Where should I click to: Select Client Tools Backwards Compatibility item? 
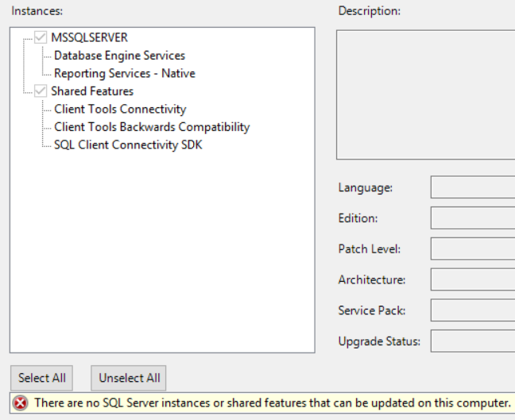coord(152,127)
